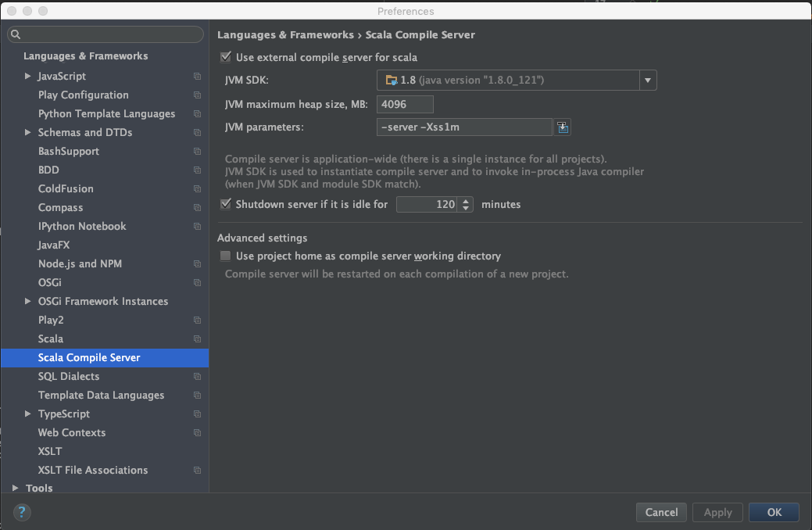Screen dimensions: 812x530
Task: Open the IPython Notebook settings page
Action: pyautogui.click(x=81, y=226)
